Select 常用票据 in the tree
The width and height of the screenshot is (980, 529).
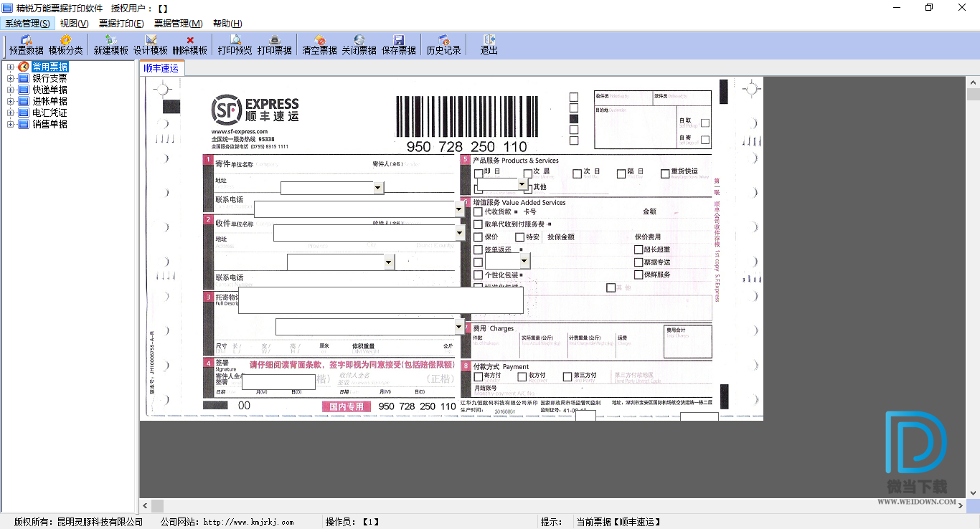point(50,67)
